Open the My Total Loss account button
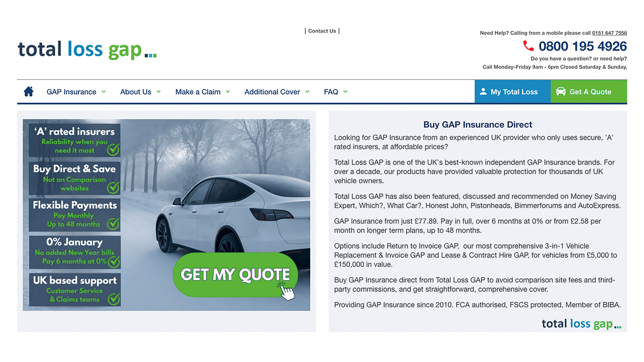644x362 pixels. 512,92
